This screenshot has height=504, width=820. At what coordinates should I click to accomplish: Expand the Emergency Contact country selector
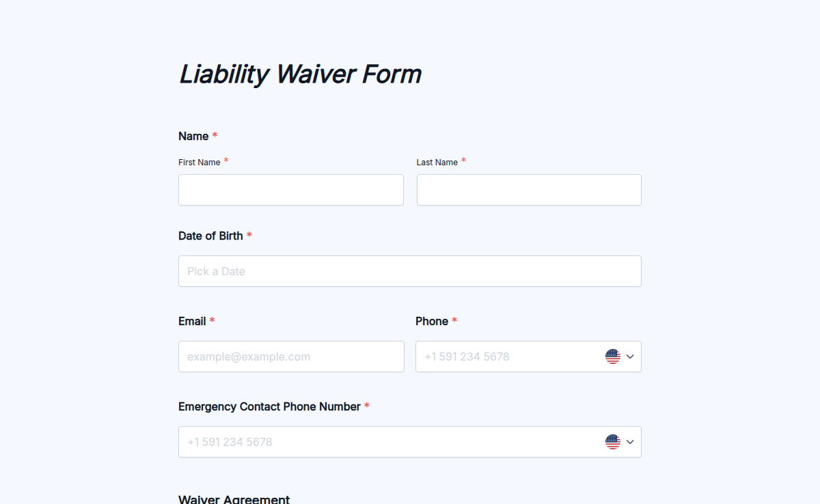(x=629, y=441)
